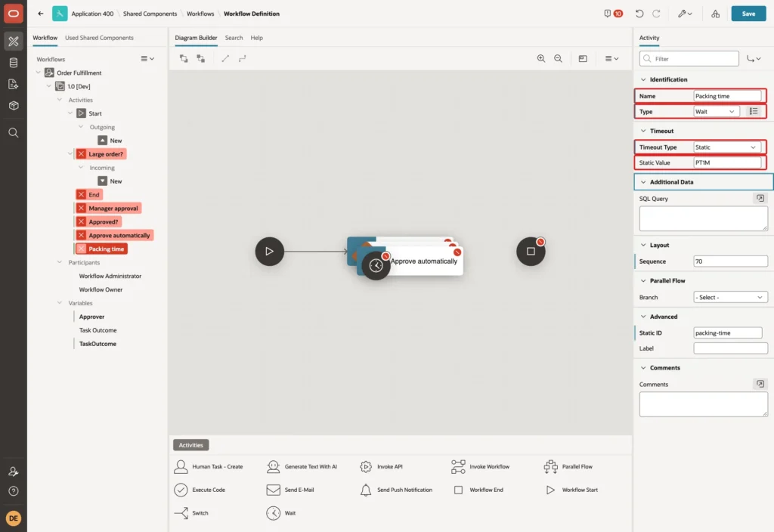Open SQL Workshop database icon in the sidebar

[14, 63]
